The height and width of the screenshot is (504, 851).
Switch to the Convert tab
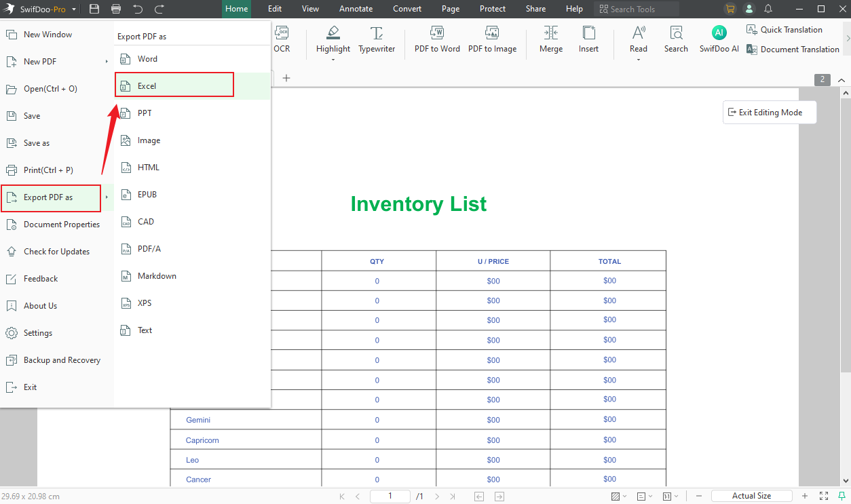[x=407, y=9]
